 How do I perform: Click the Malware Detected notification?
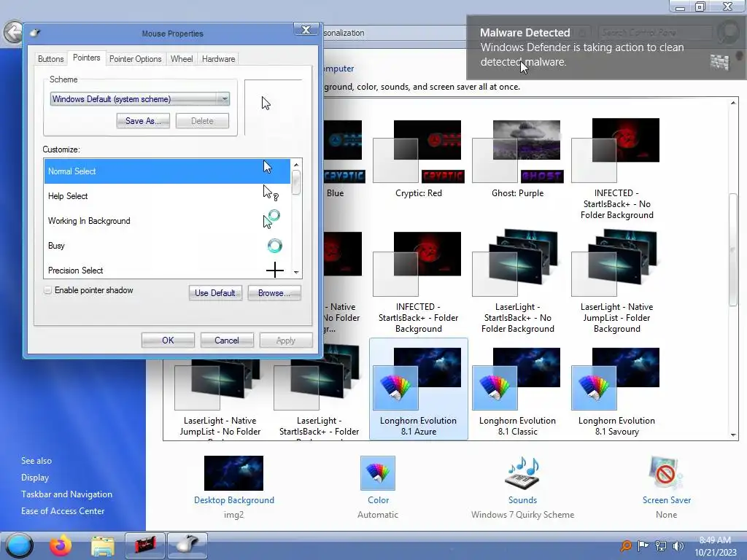click(606, 47)
